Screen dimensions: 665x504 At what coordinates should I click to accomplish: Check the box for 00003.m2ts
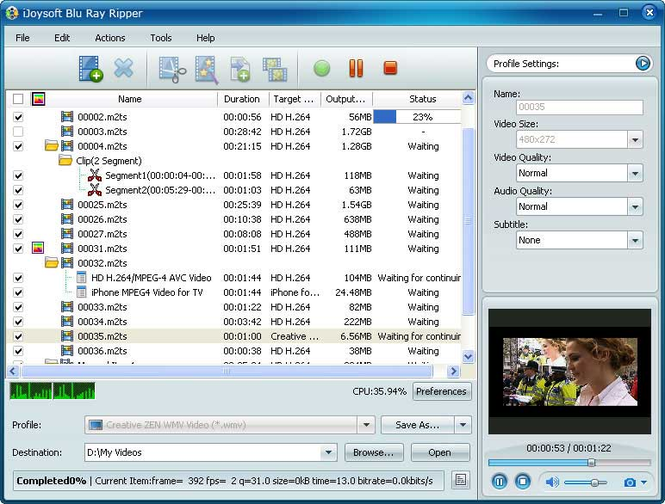pyautogui.click(x=18, y=132)
